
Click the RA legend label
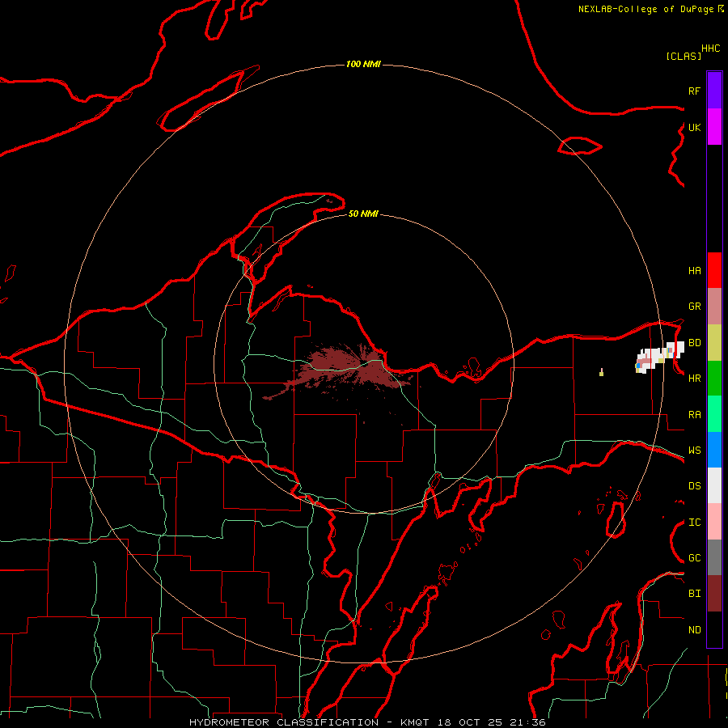[694, 415]
